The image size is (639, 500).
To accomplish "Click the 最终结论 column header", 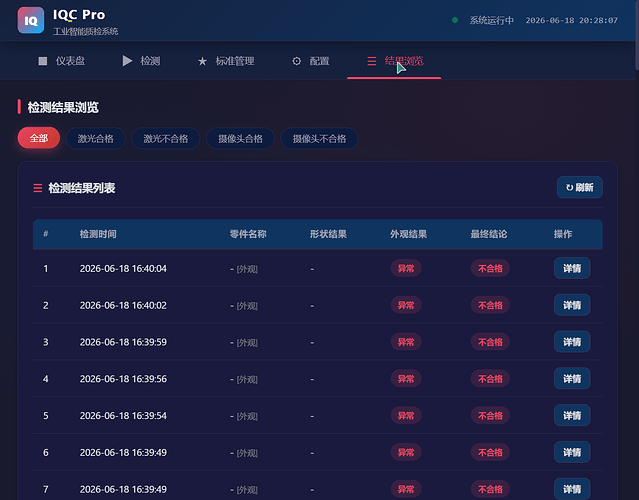I will [x=489, y=234].
